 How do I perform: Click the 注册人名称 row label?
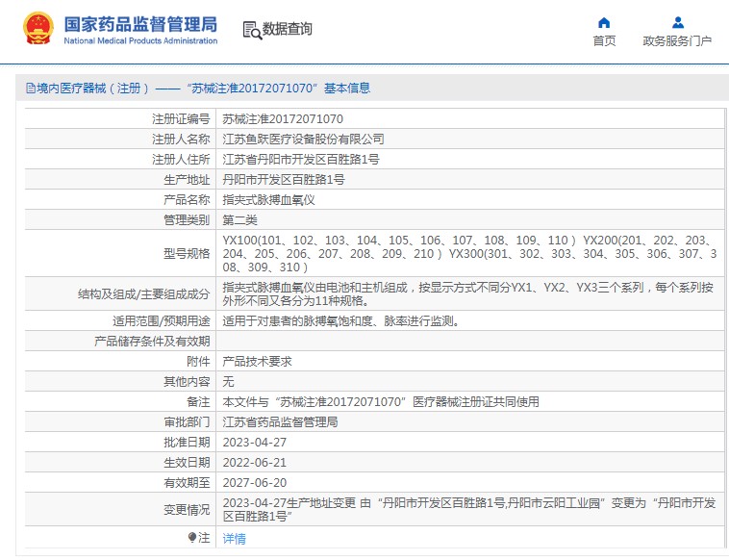181,140
